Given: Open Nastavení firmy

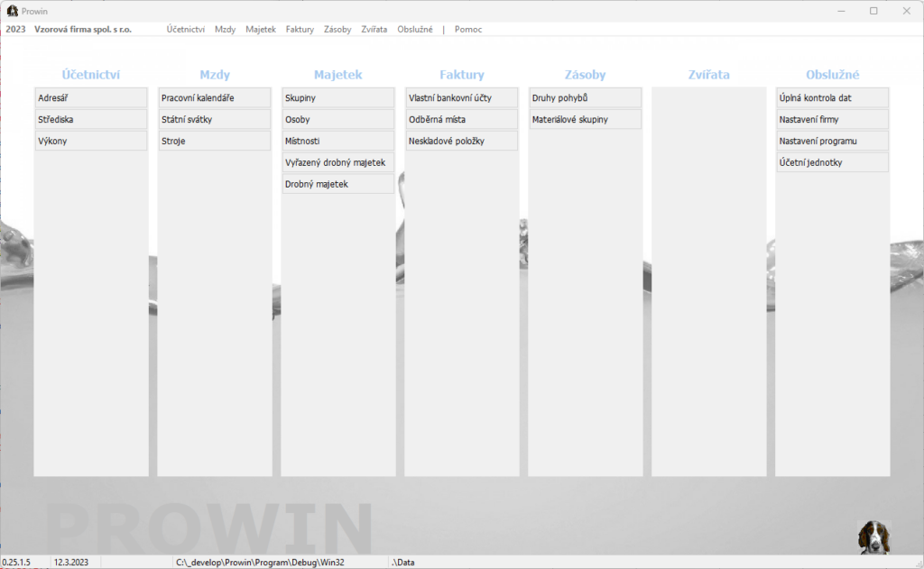Looking at the screenshot, I should [x=833, y=120].
